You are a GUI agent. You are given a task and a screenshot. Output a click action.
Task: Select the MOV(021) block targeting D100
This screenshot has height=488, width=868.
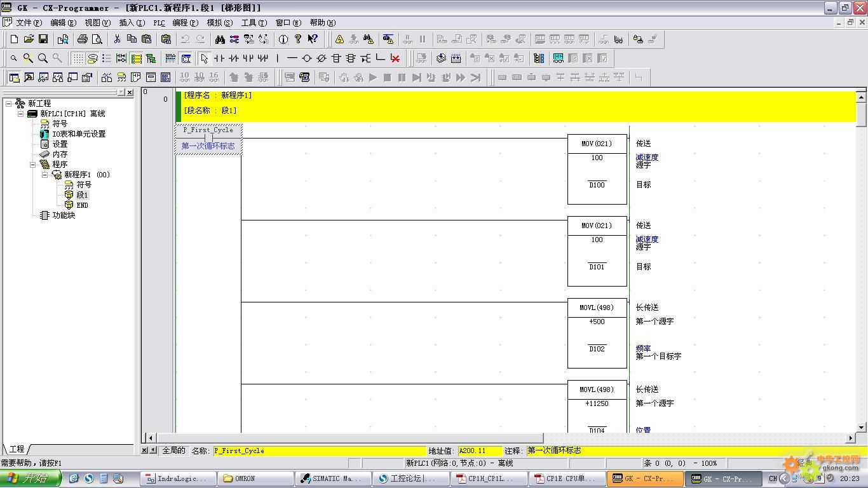[597, 170]
